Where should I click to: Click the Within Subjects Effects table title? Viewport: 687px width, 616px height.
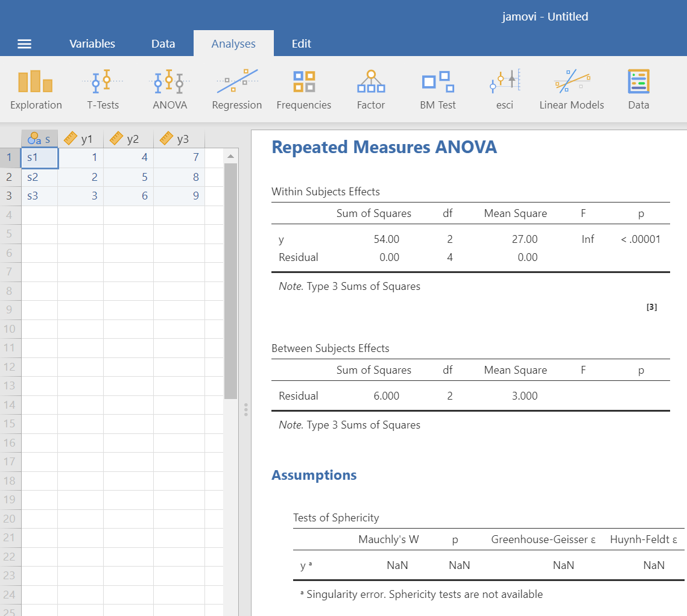(326, 192)
